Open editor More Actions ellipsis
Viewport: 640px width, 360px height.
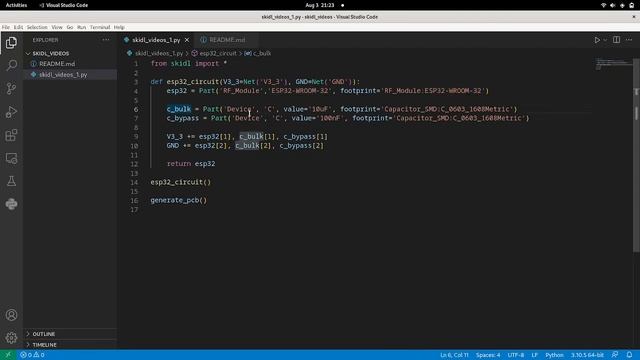[629, 40]
